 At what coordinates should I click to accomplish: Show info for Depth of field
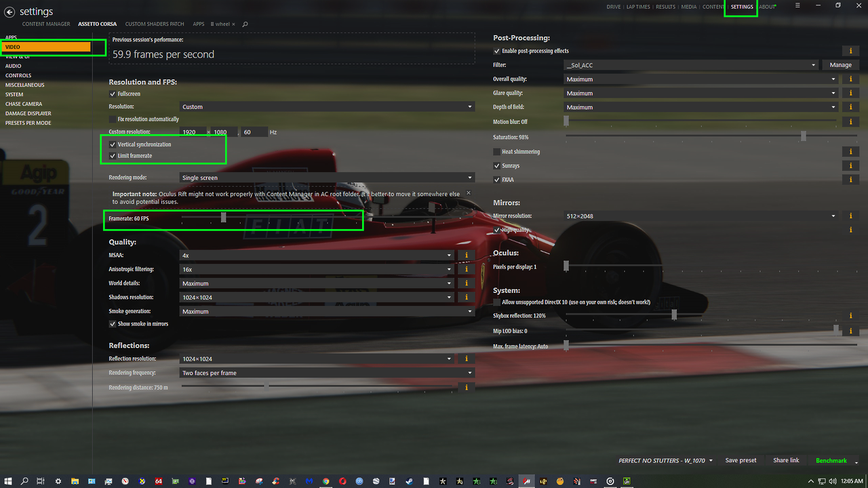850,107
